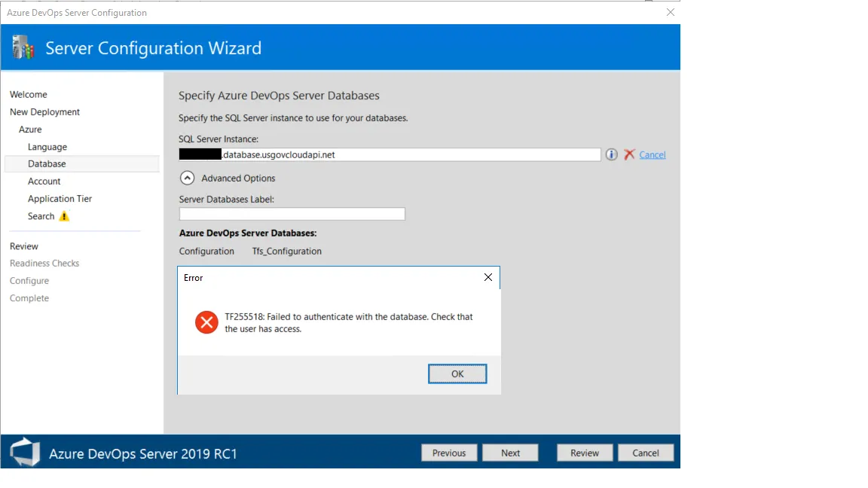
Task: Advance with the Next button
Action: [x=510, y=453]
